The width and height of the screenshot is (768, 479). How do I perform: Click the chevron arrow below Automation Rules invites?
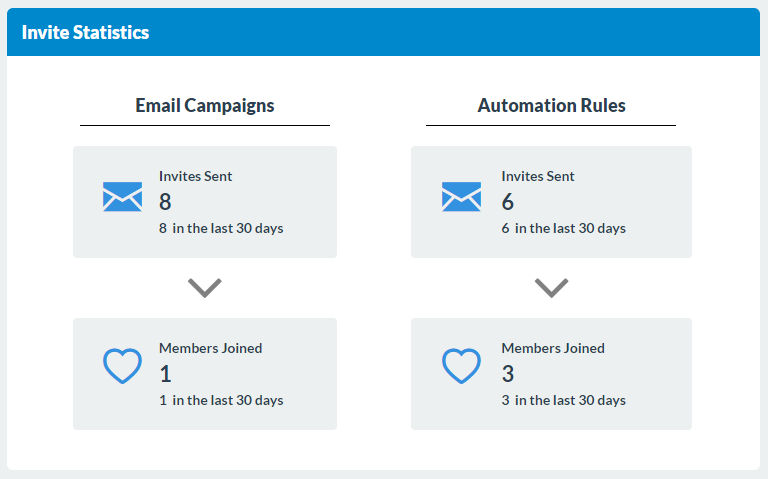(x=552, y=288)
